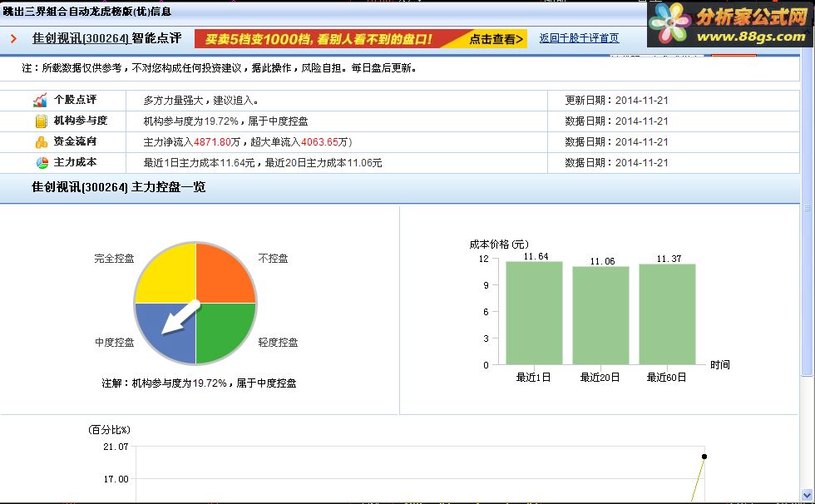Click the 最近60日 axis label
Viewport: 815px width, 504px height.
tap(666, 378)
